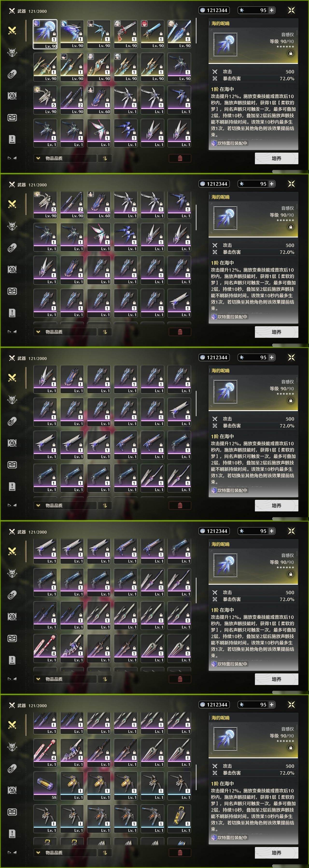Select the pistol equipped by the red-haired character
This screenshot has width=309, height=868.
coord(153,34)
